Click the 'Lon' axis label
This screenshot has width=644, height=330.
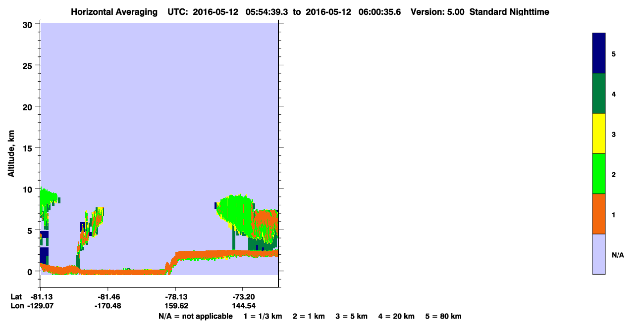pyautogui.click(x=16, y=306)
